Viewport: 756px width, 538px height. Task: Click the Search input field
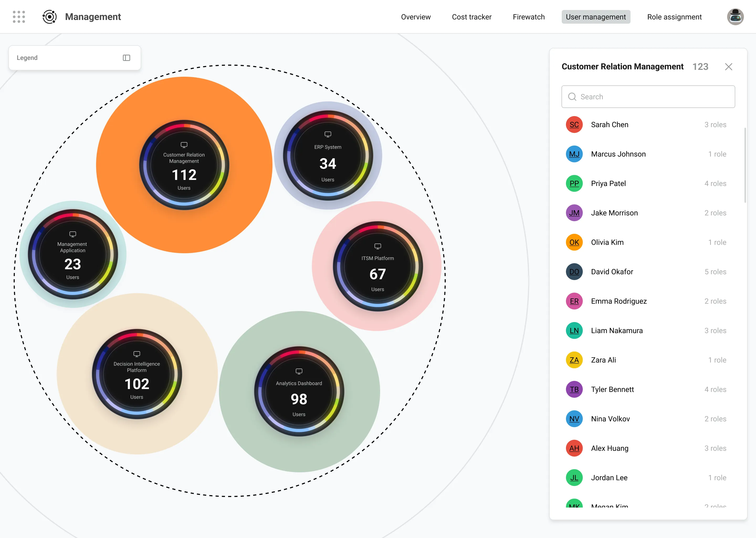(x=648, y=96)
